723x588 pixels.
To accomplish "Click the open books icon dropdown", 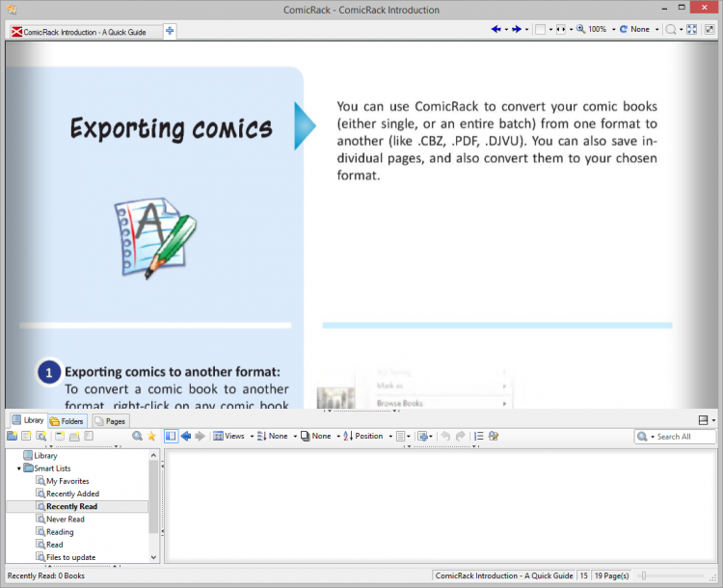I will click(x=425, y=436).
